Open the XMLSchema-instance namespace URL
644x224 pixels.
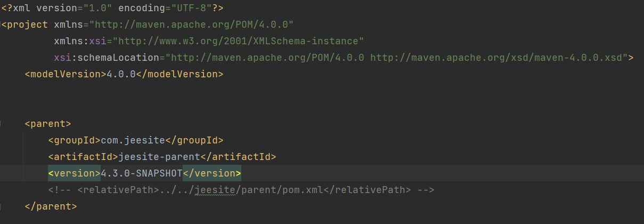[238, 41]
